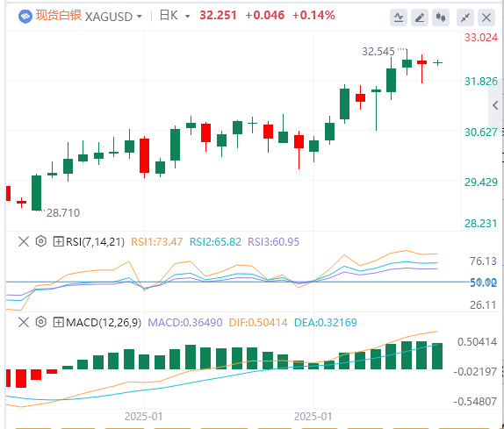Click the 28.231 price axis label

481,223
